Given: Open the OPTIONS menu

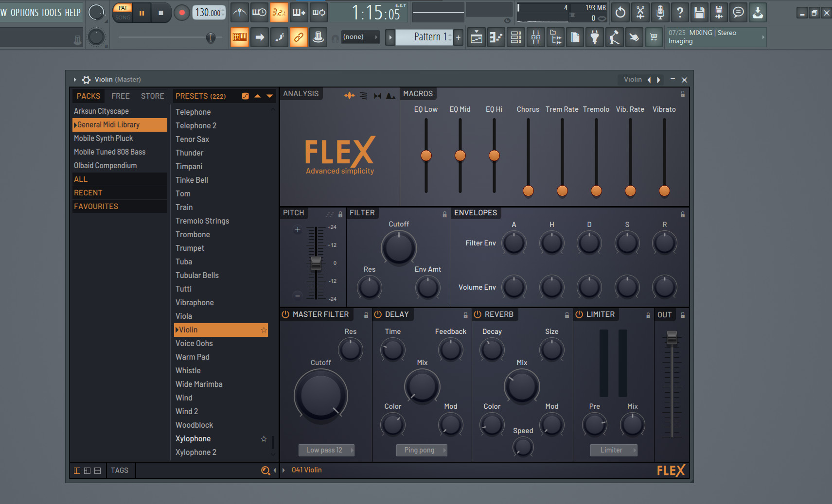Looking at the screenshot, I should [x=23, y=13].
